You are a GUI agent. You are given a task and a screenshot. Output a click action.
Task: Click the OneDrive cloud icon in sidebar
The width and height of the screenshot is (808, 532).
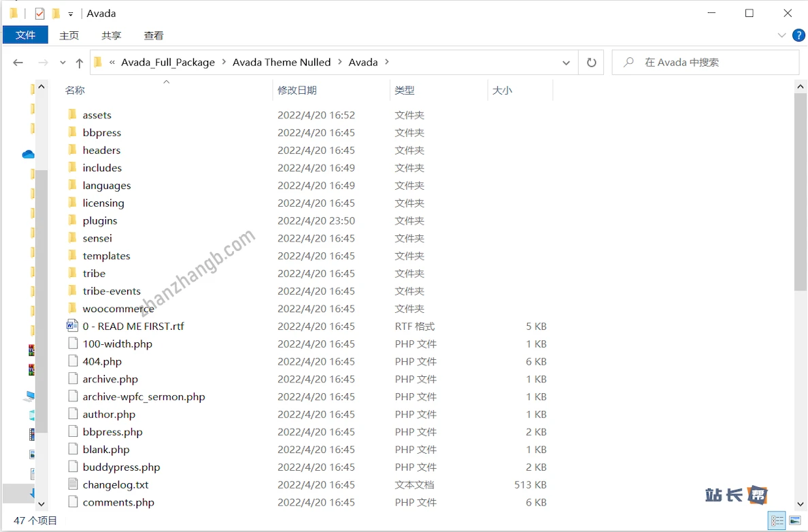(28, 154)
